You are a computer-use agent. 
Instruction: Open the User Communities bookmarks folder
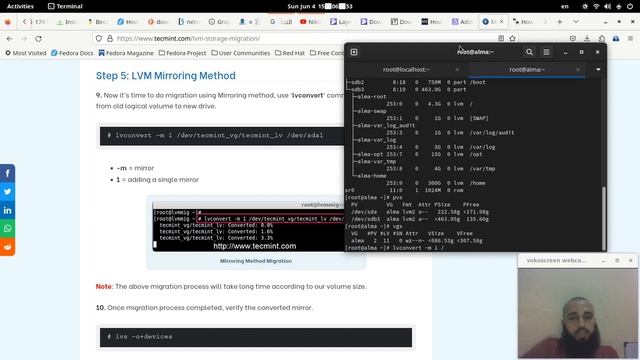click(240, 53)
